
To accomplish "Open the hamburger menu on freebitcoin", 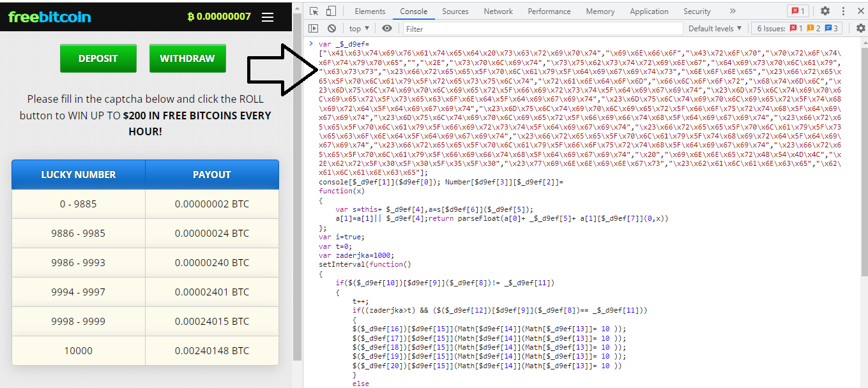I will (268, 17).
